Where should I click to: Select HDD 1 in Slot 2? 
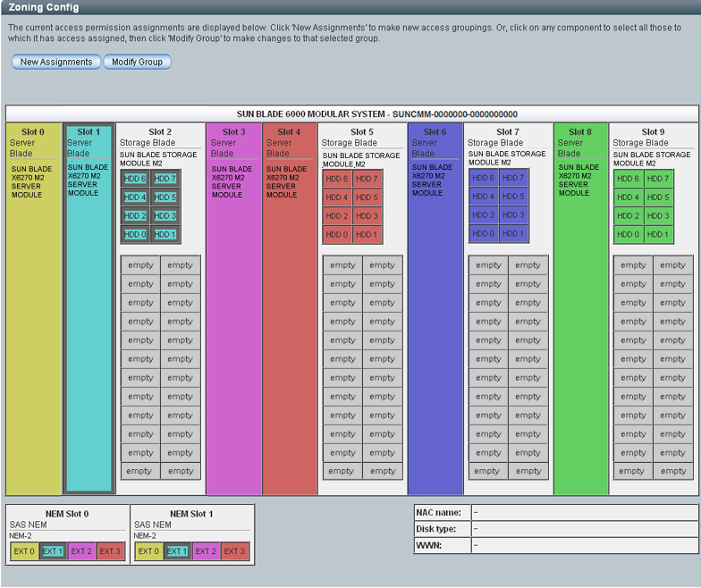point(165,234)
